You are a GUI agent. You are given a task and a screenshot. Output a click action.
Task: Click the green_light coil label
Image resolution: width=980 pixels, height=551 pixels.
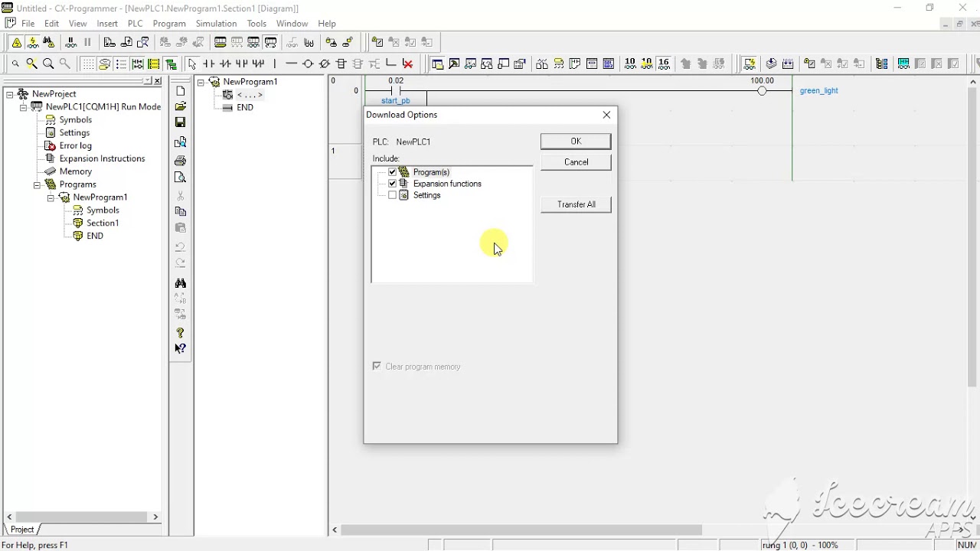click(x=819, y=90)
